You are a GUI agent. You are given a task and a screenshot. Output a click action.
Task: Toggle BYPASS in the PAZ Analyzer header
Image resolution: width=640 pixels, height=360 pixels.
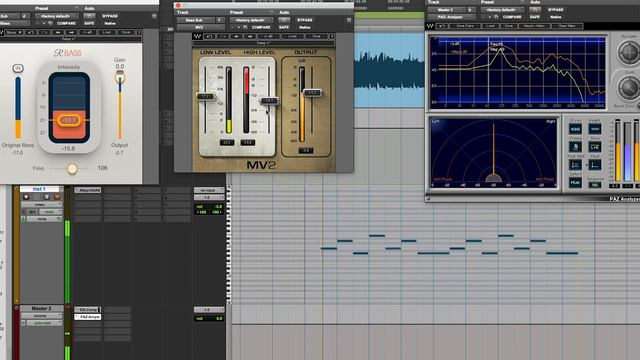tap(556, 10)
